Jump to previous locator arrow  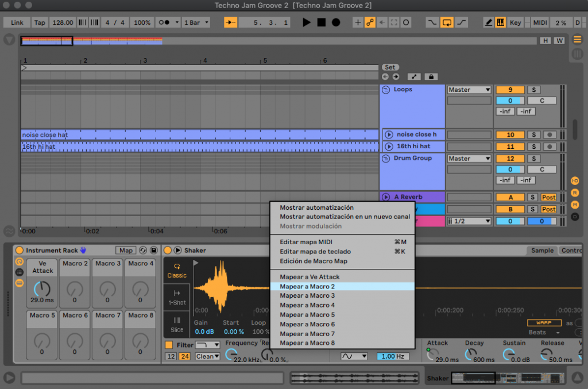pyautogui.click(x=385, y=76)
